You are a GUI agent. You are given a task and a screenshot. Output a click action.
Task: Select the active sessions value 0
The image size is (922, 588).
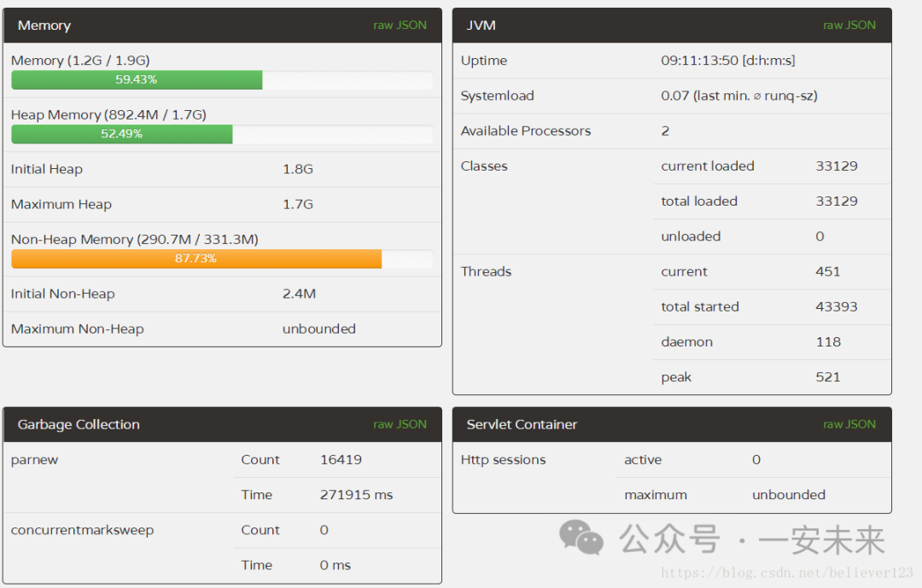click(x=756, y=460)
